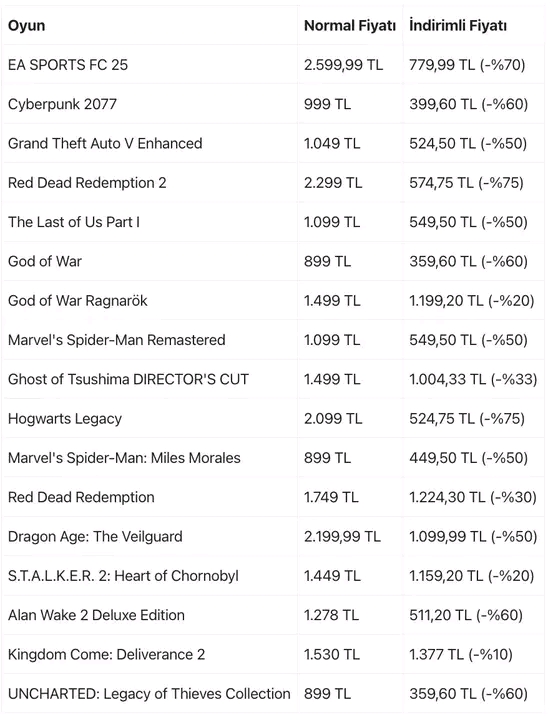Click the 779,99 TL discounted price
Viewport: 553px width, 720px height.
point(442,65)
